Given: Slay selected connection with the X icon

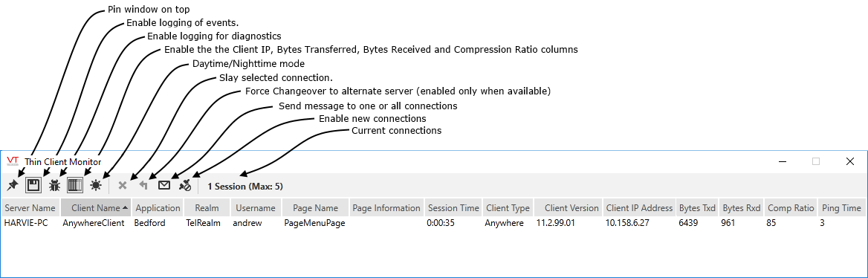Looking at the screenshot, I should click(123, 186).
